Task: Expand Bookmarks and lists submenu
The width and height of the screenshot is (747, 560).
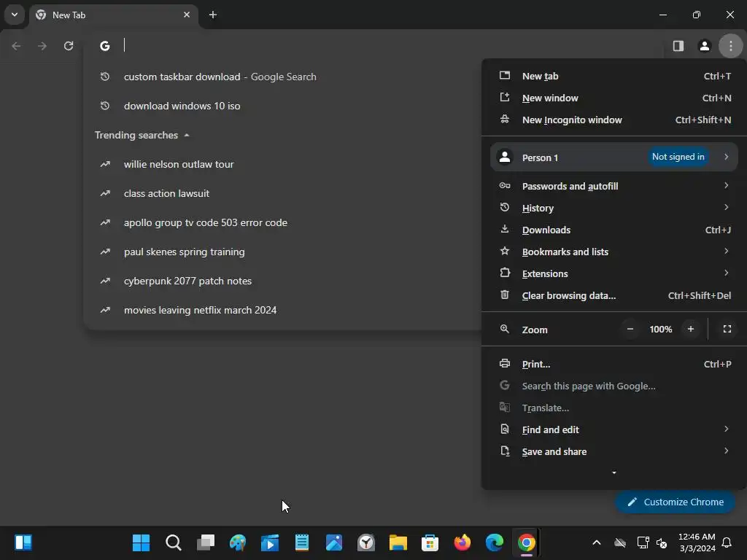Action: point(614,252)
